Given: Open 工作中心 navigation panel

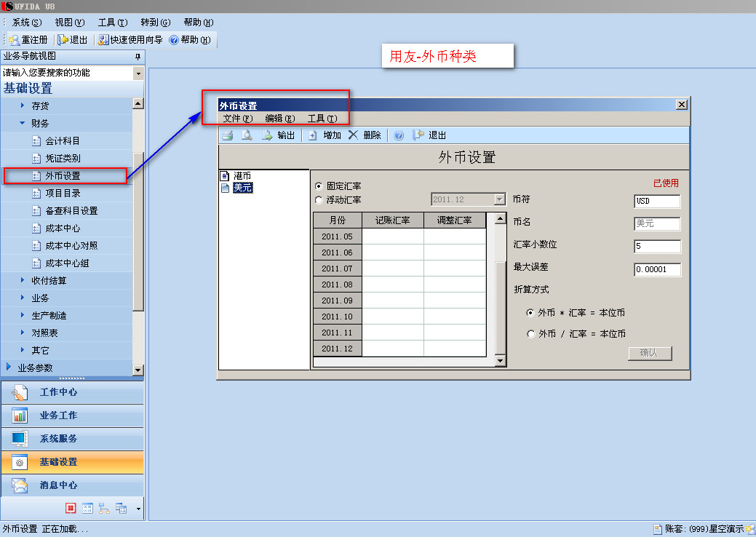Looking at the screenshot, I should pos(58,392).
